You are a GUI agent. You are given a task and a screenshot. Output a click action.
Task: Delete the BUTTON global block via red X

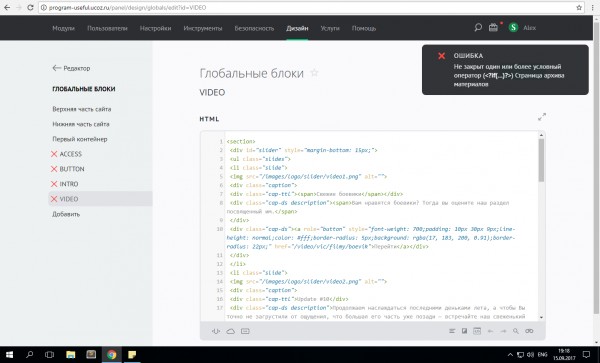click(54, 169)
